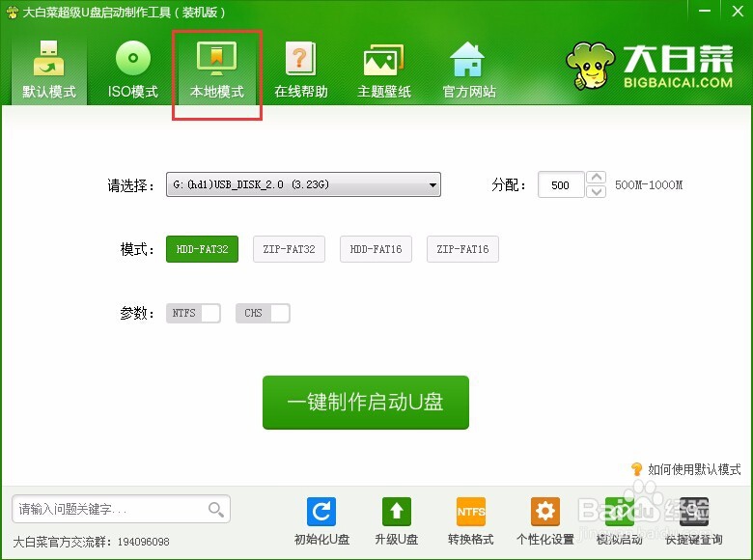Image resolution: width=753 pixels, height=560 pixels.
Task: Click the question mark beside 如何使用默认模式
Action: pyautogui.click(x=637, y=468)
